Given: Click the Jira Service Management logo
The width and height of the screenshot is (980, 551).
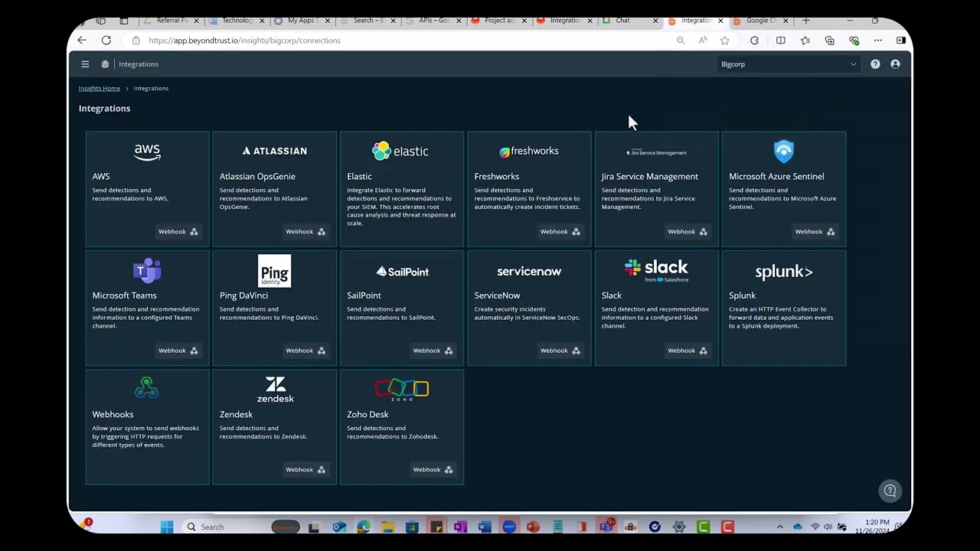Looking at the screenshot, I should tap(656, 152).
